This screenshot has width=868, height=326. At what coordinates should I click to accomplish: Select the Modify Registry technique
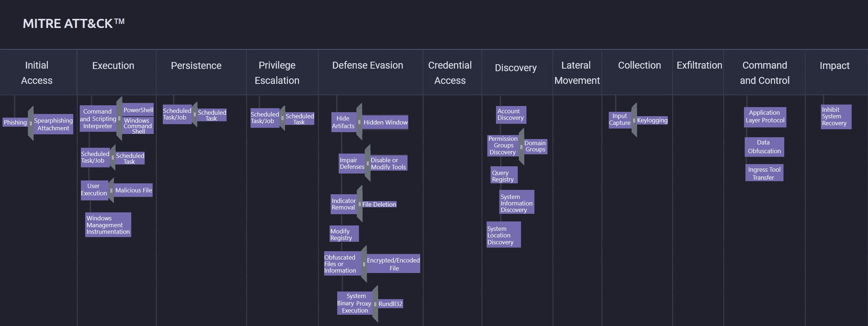coord(344,234)
